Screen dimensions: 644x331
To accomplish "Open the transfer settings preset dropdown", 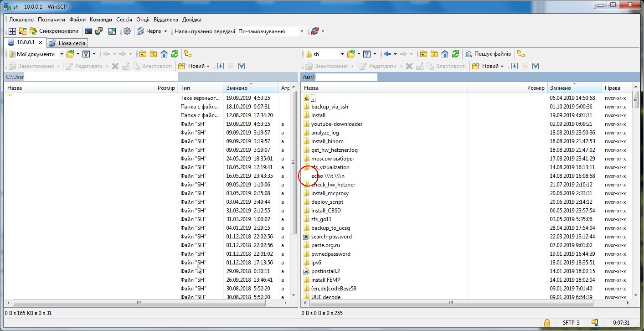I will tap(301, 31).
